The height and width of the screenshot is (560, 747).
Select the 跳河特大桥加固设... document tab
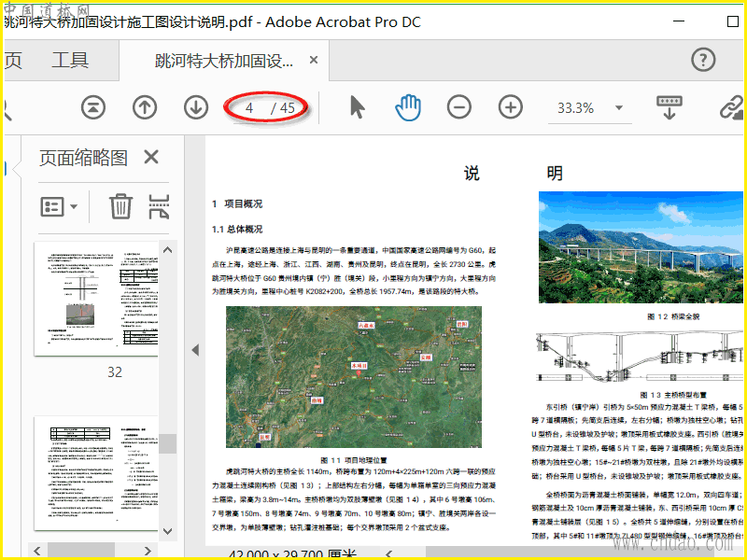point(224,61)
